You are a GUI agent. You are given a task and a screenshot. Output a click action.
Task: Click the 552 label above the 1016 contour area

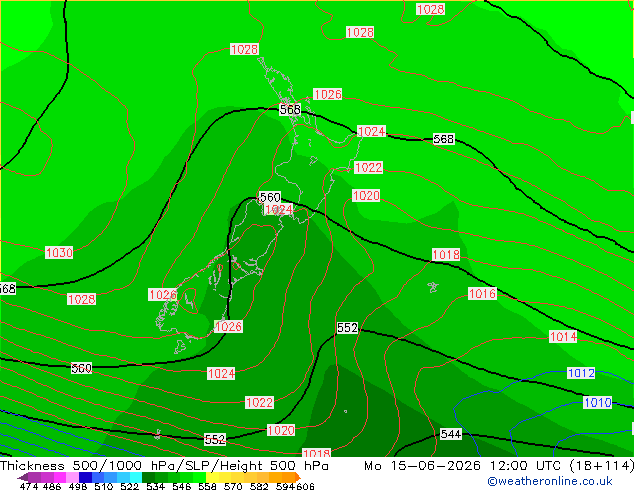click(347, 327)
